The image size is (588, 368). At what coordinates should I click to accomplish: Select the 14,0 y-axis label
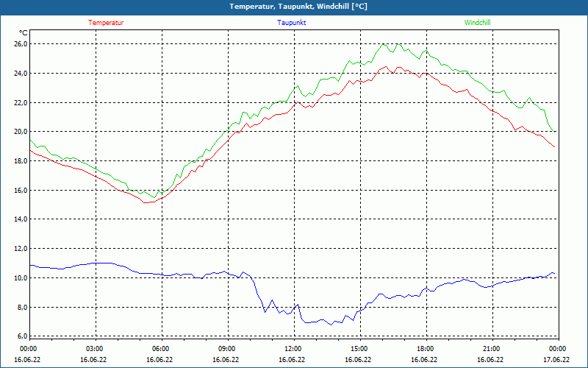[x=21, y=219]
